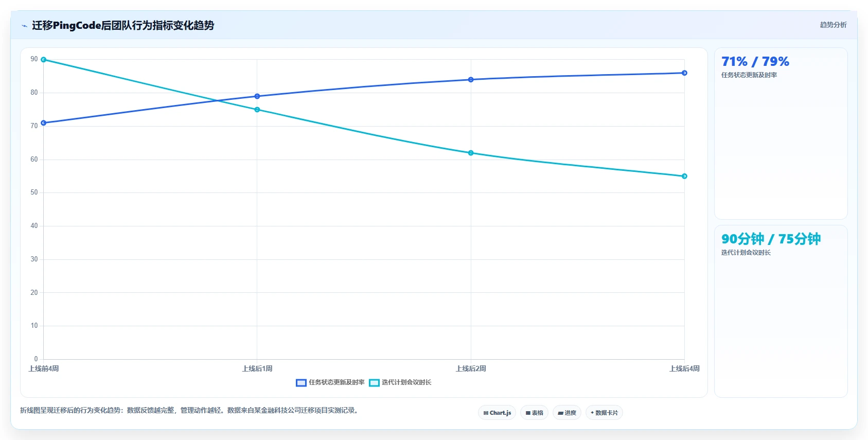The height and width of the screenshot is (440, 868).
Task: Click the 数据卡片 tag button
Action: [604, 413]
